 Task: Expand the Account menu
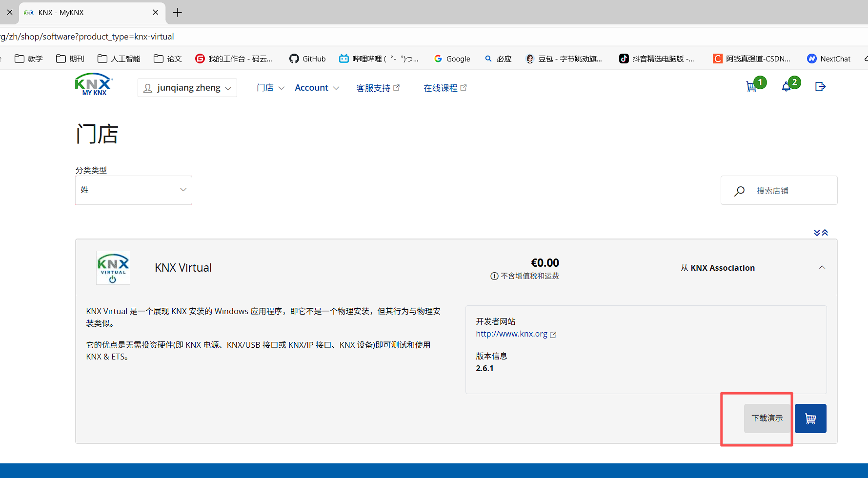[x=317, y=88]
